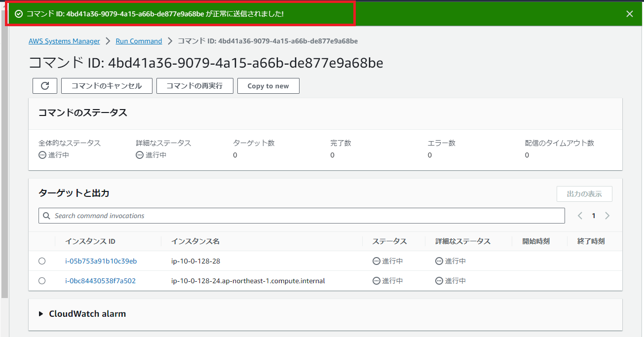Expand the CloudWatch alarm section
The width and height of the screenshot is (644, 337).
click(41, 314)
